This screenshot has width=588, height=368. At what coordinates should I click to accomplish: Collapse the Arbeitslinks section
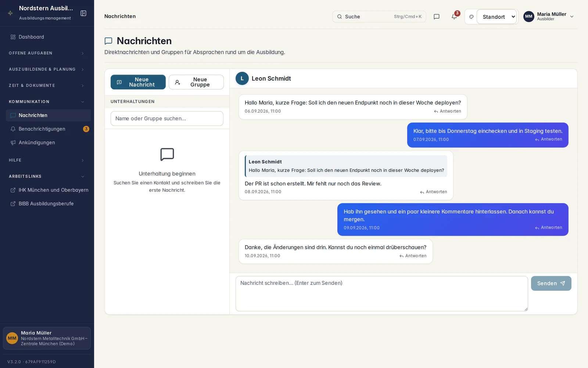(x=47, y=176)
